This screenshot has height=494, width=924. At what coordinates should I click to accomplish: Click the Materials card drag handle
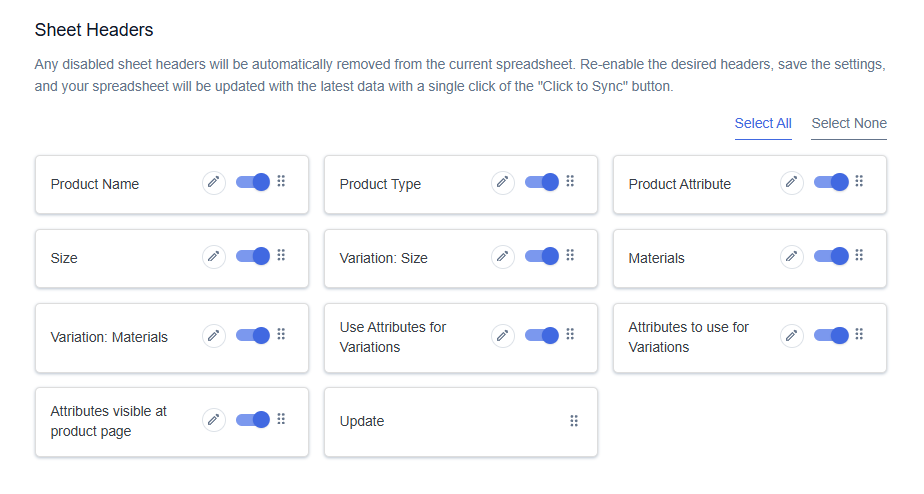pos(859,255)
